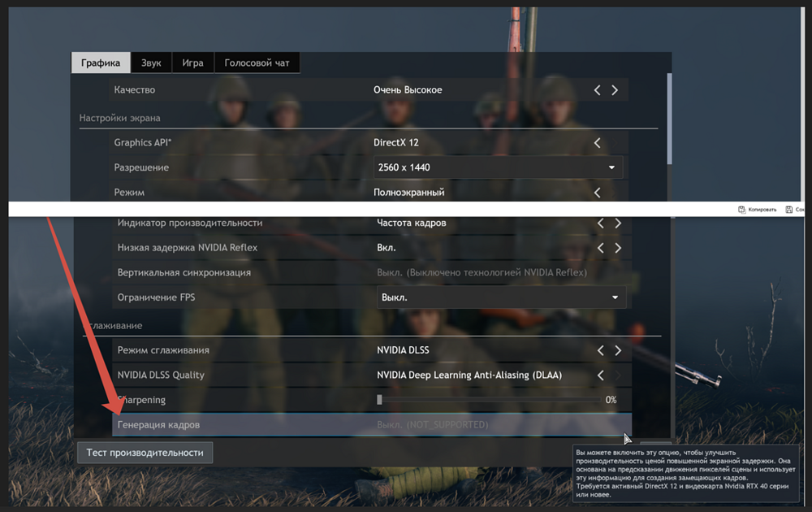Click the upper settings panel scrollbar thumb

pos(670,119)
